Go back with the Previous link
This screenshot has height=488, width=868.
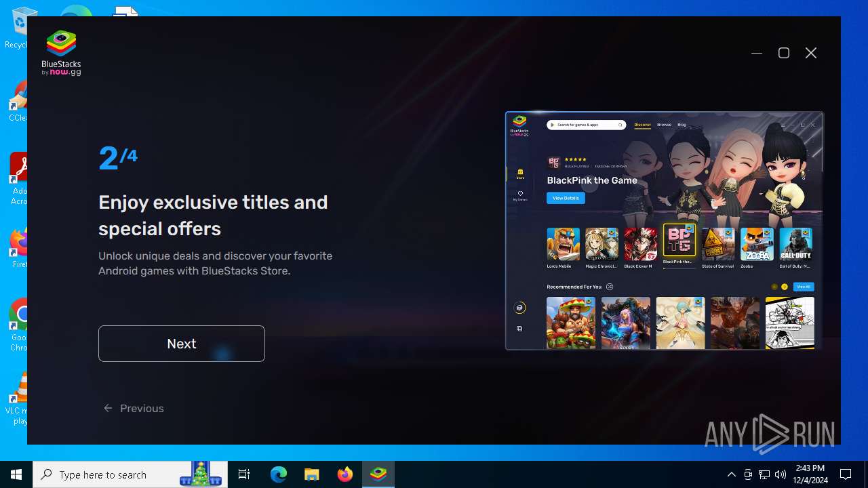(134, 408)
